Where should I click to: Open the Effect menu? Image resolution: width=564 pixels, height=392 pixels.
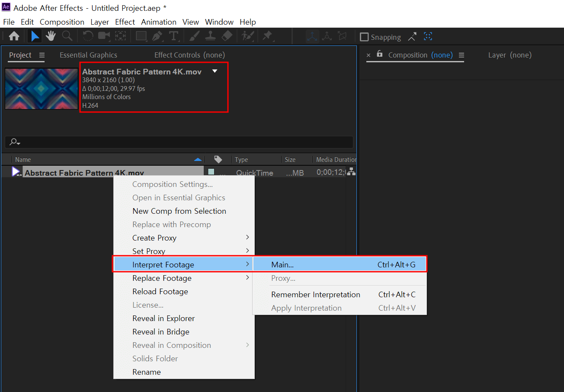click(x=125, y=22)
